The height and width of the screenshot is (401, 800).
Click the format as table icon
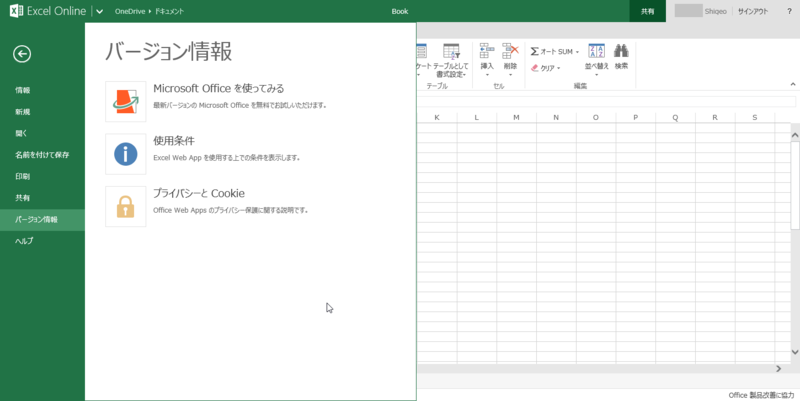tap(451, 52)
